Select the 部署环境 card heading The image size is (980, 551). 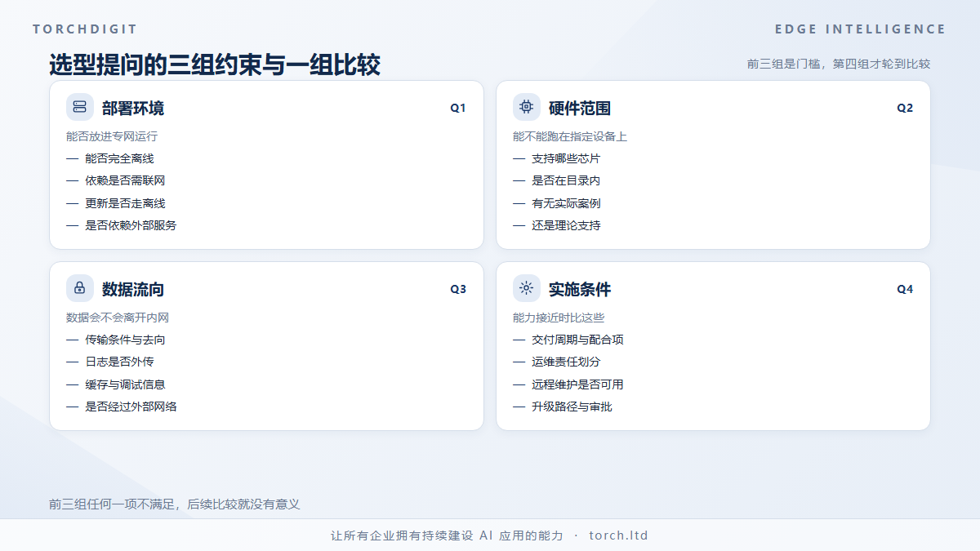(x=133, y=108)
